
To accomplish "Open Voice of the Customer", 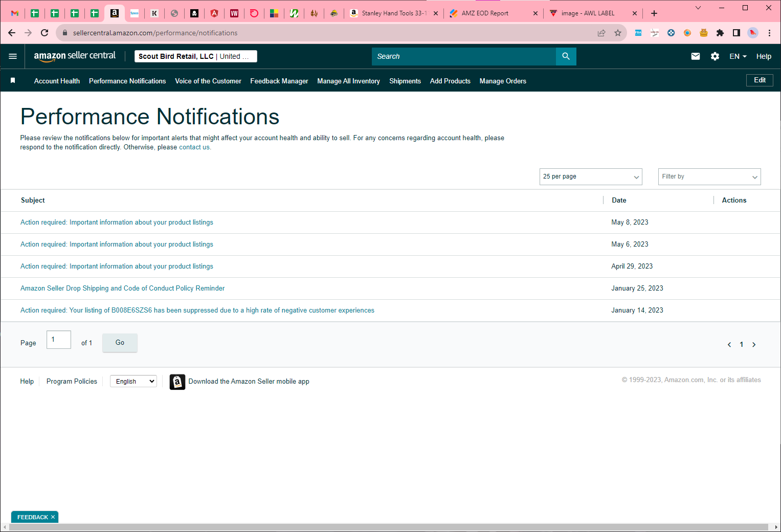I will pyautogui.click(x=208, y=81).
